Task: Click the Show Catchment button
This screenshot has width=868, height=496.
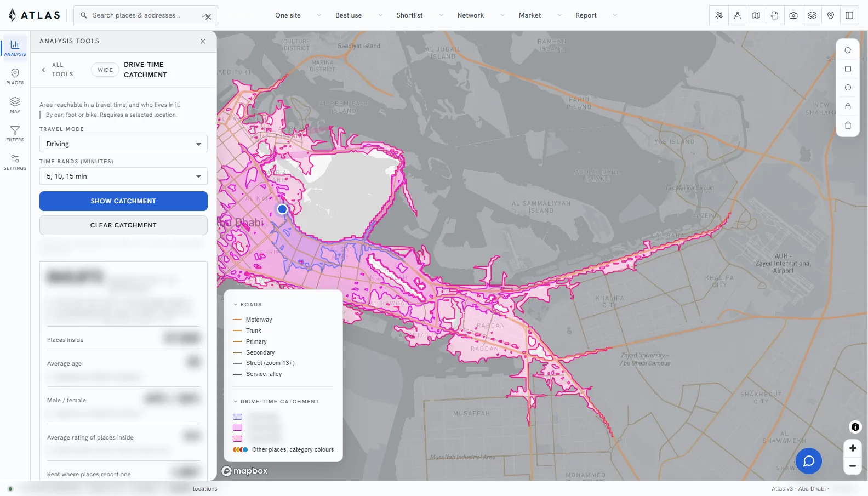Action: (123, 201)
